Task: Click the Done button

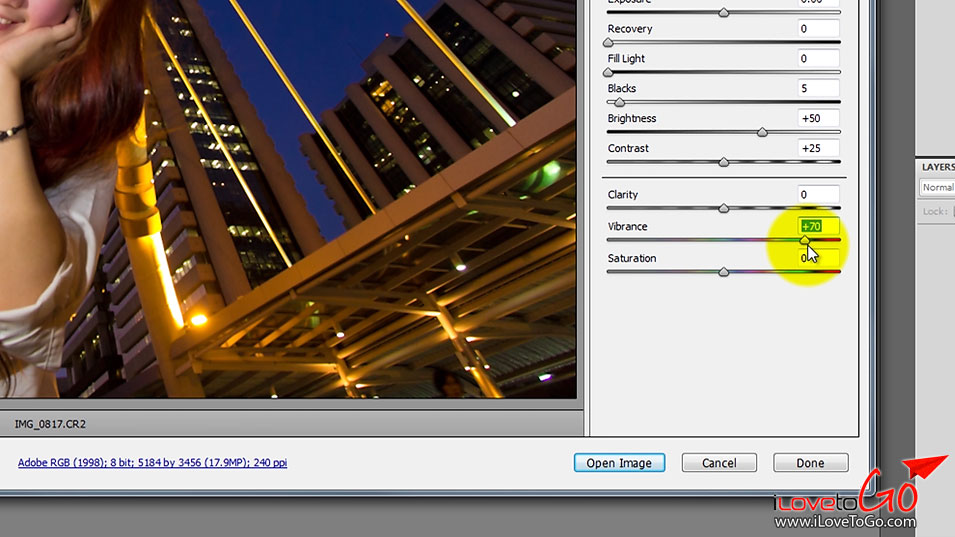Action: click(810, 463)
